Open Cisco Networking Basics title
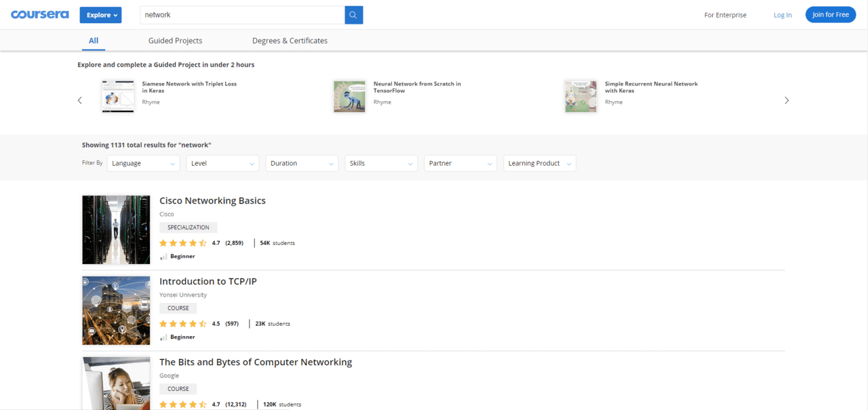 [x=212, y=201]
